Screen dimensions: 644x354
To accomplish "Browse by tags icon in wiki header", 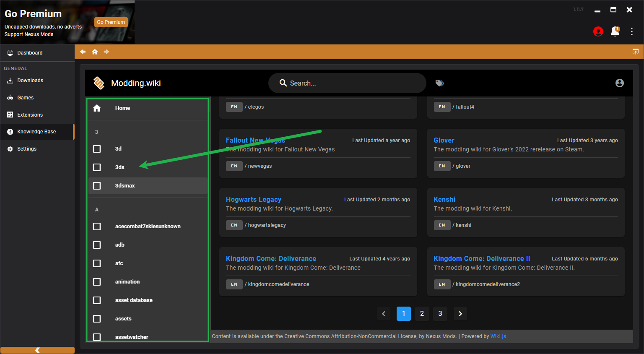I will (439, 83).
